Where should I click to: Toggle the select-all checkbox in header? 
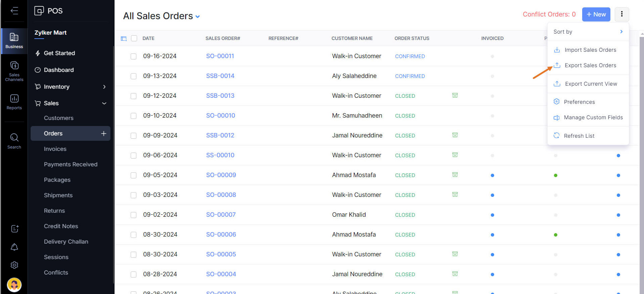point(134,38)
